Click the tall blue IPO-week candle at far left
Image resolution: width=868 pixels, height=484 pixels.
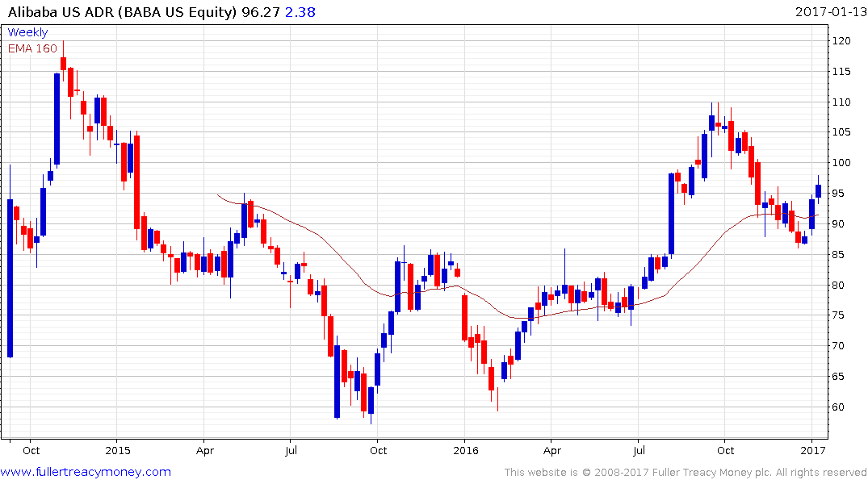pyautogui.click(x=10, y=278)
